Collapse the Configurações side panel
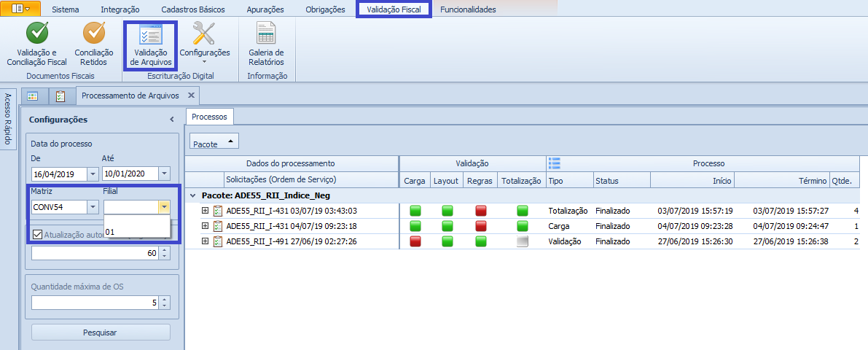868x350 pixels. click(171, 120)
